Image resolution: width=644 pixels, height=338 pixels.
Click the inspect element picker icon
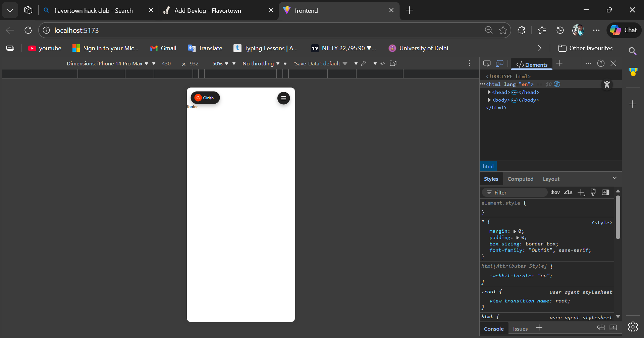pyautogui.click(x=487, y=63)
